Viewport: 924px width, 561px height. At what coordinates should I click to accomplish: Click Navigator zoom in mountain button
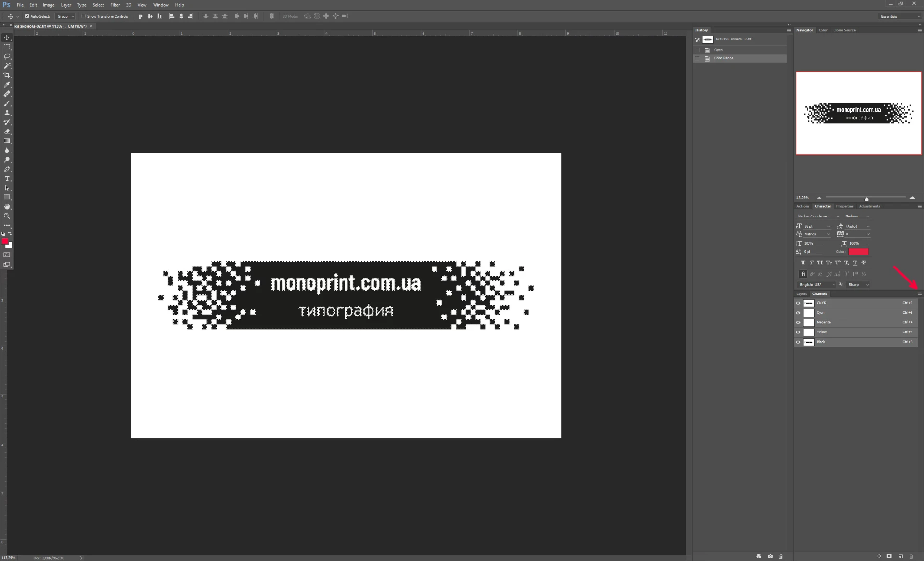pyautogui.click(x=912, y=198)
